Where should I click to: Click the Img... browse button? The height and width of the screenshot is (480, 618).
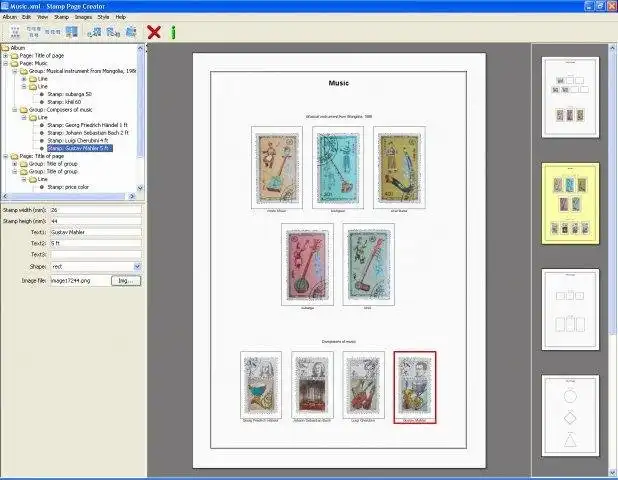click(126, 281)
